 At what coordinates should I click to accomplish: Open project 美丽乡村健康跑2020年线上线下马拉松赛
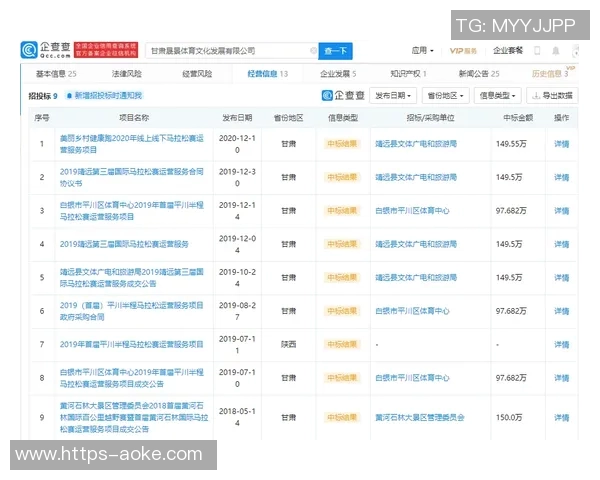point(132,144)
